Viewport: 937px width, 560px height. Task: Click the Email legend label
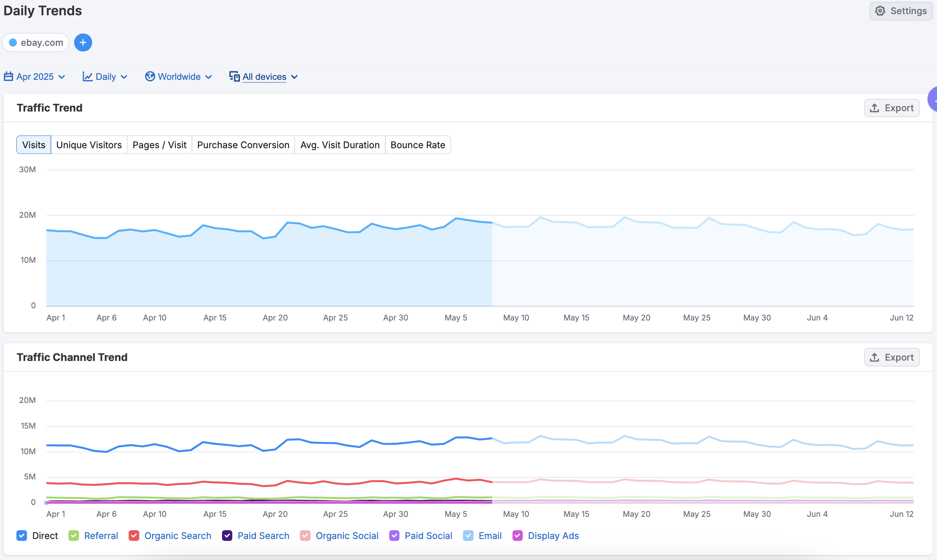point(490,536)
